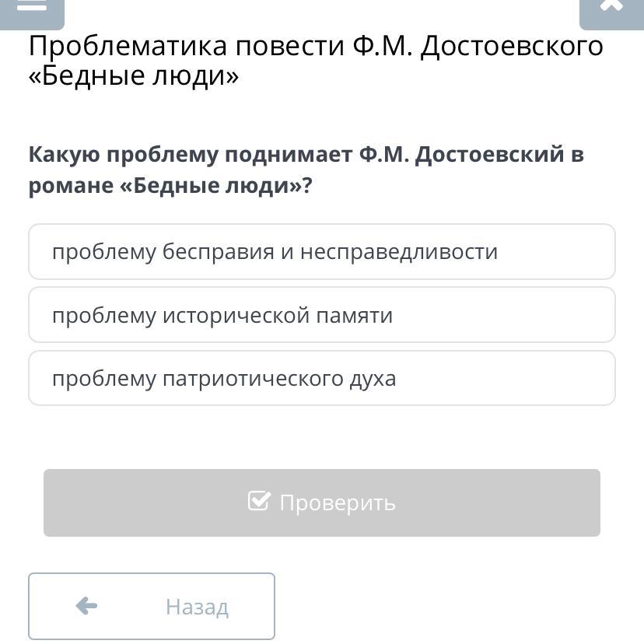The width and height of the screenshot is (644, 644).
Task: Click the word "несправедливости" in the first answer
Action: pos(399,252)
